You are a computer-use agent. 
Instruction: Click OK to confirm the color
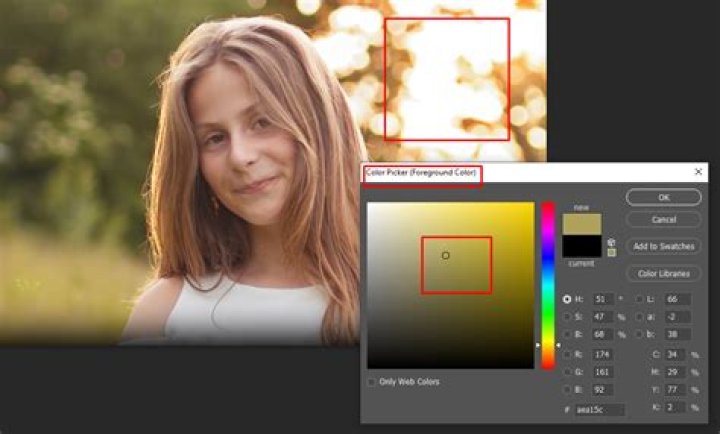tap(664, 198)
